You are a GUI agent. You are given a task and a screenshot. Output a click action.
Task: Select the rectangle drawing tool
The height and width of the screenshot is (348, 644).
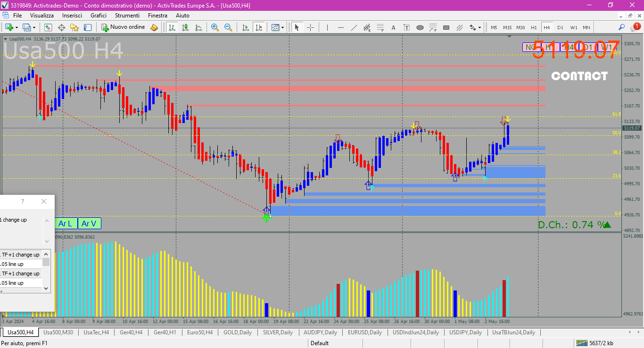446,27
